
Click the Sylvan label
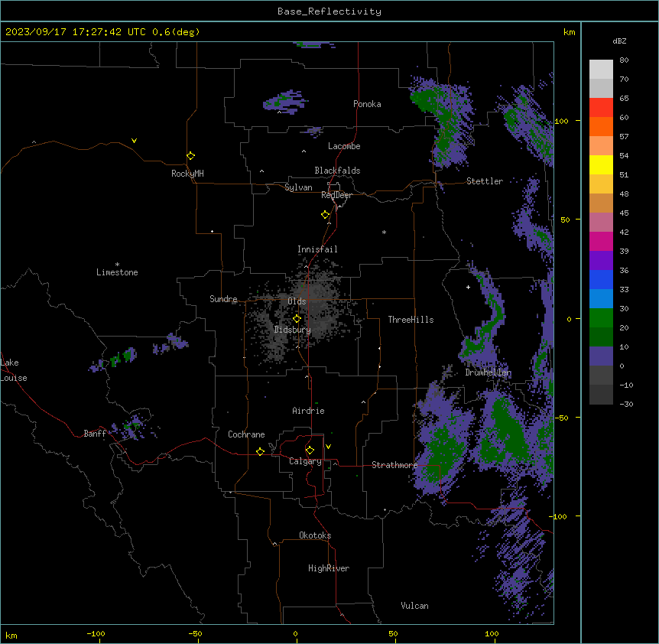point(298,187)
